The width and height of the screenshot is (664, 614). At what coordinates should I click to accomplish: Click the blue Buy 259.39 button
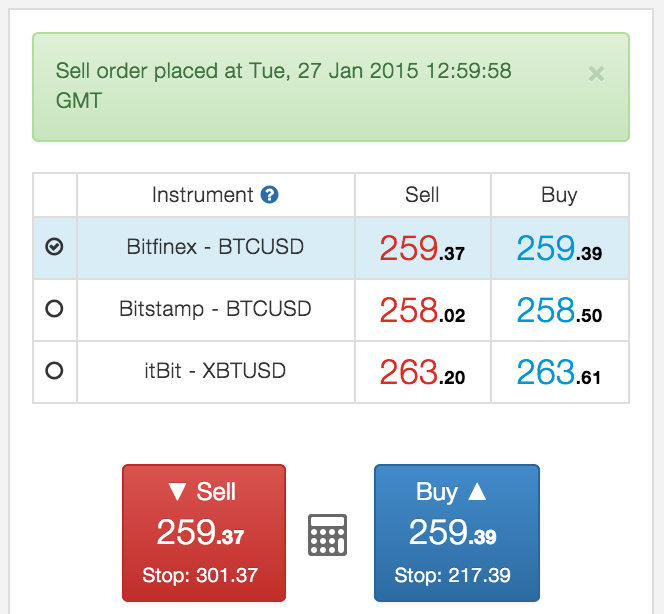457,533
